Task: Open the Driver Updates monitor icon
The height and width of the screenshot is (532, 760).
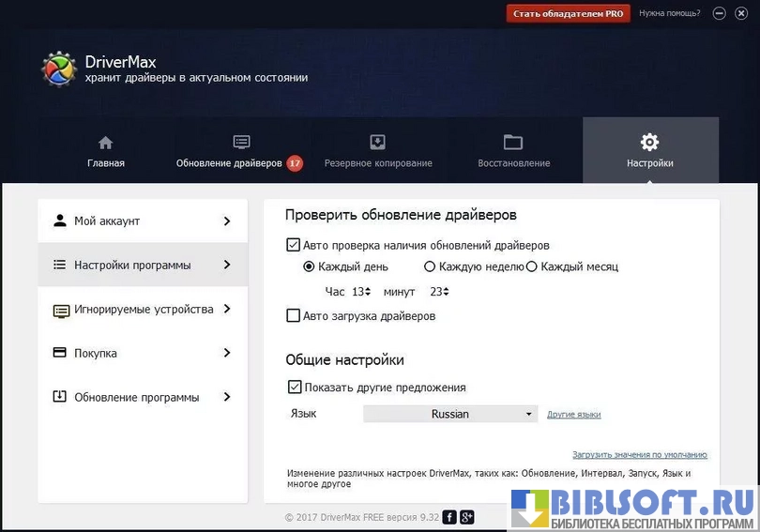Action: coord(241,143)
